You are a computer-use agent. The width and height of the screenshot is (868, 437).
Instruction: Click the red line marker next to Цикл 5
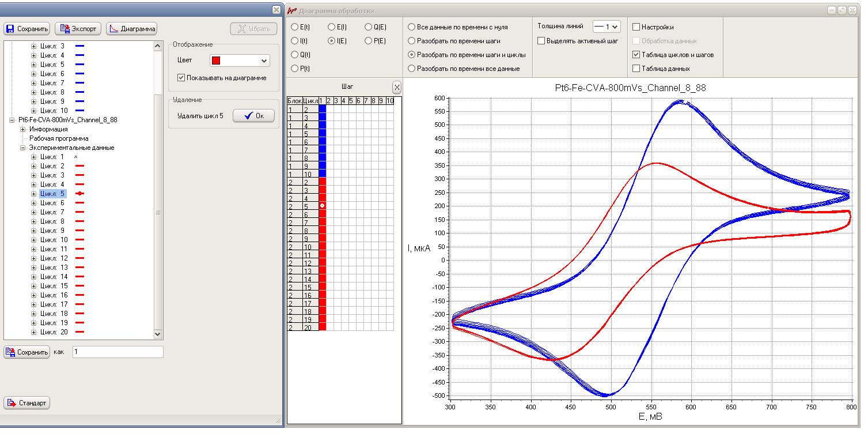(79, 194)
